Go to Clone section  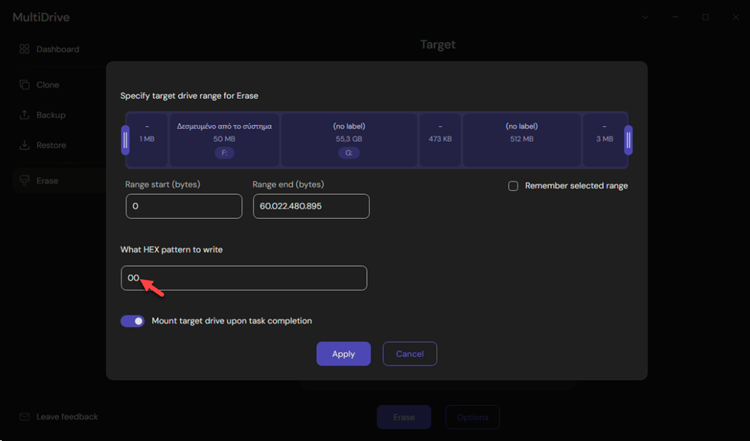point(50,85)
